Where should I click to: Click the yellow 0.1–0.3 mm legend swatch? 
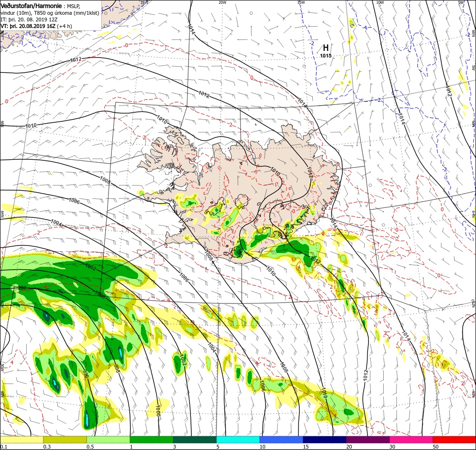[x=22, y=440]
